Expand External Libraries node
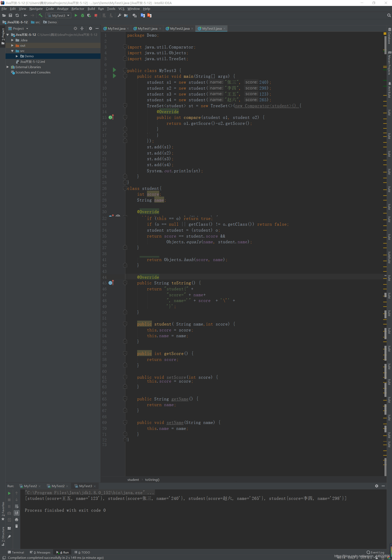The width and height of the screenshot is (392, 560). (8, 67)
